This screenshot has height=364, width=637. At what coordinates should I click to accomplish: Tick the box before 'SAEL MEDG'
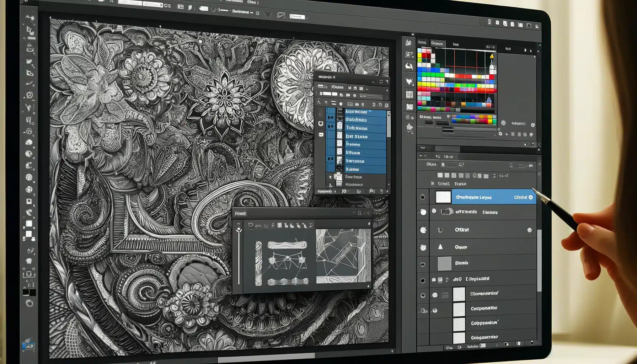pos(421,117)
